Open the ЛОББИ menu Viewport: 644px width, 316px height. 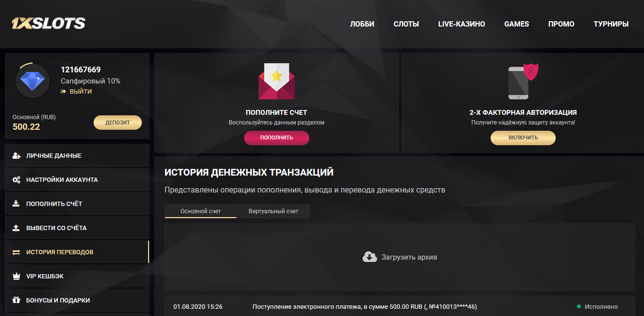click(x=362, y=24)
